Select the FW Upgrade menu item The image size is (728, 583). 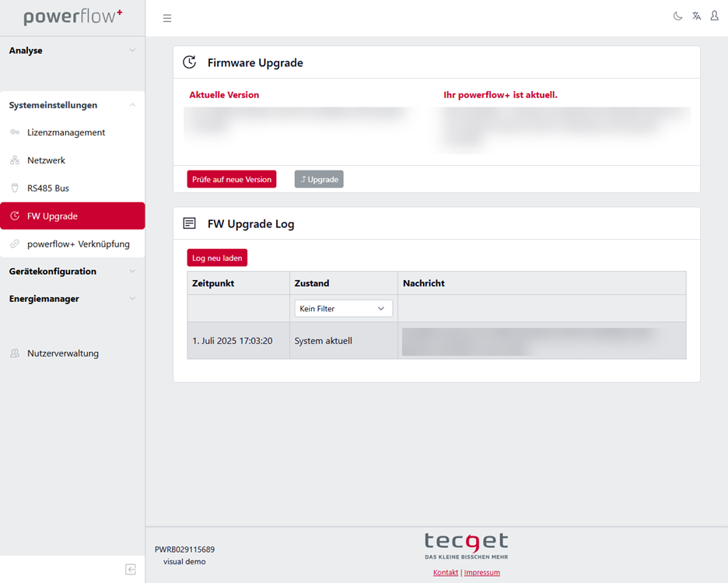click(72, 216)
